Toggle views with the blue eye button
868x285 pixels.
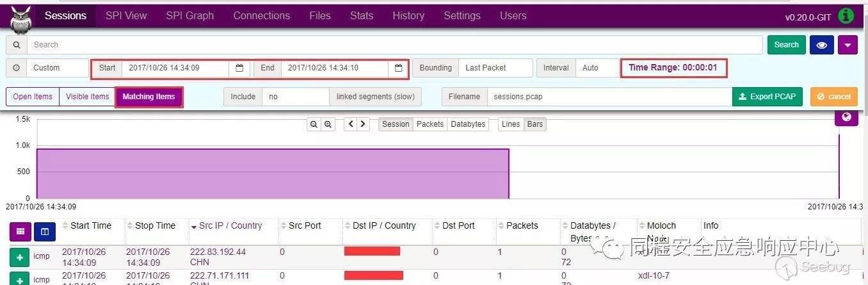821,45
